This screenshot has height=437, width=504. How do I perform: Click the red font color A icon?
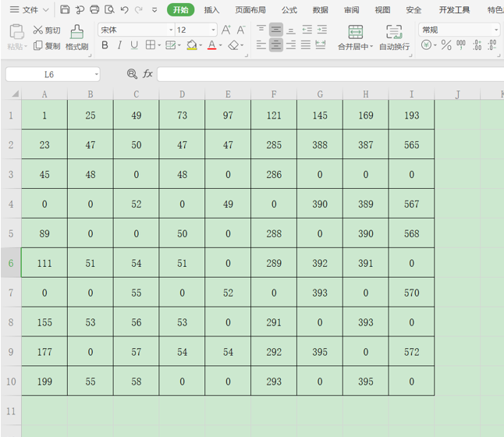(212, 45)
